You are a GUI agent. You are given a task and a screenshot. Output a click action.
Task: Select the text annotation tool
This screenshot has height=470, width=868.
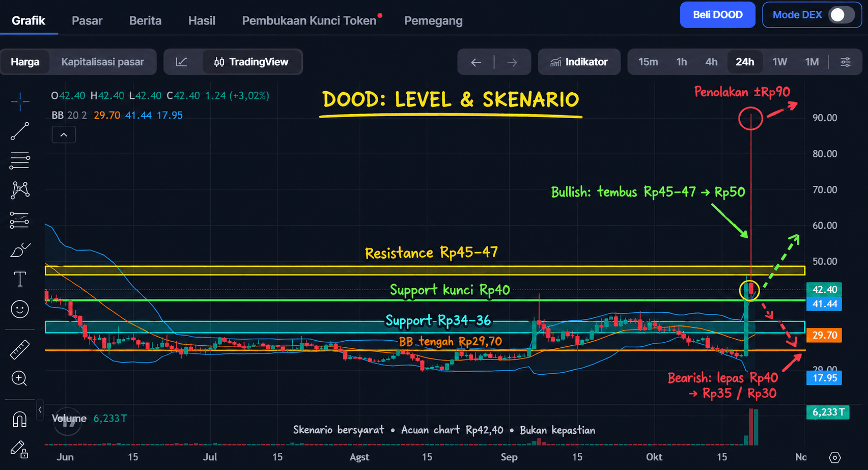20,279
